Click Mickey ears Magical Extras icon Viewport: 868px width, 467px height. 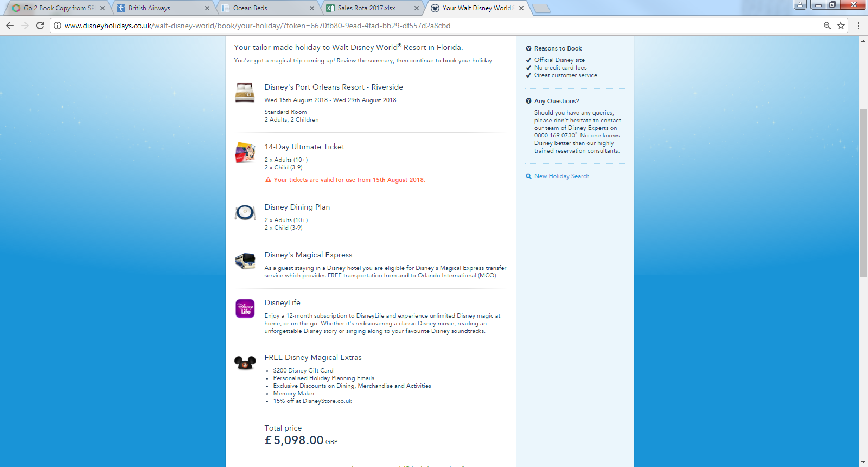click(x=245, y=363)
